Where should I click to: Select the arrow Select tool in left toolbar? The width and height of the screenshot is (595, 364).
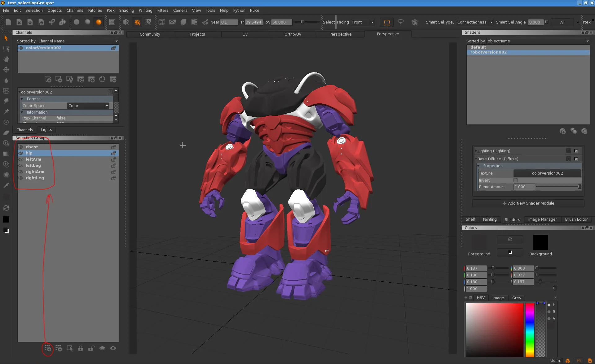coord(6,38)
